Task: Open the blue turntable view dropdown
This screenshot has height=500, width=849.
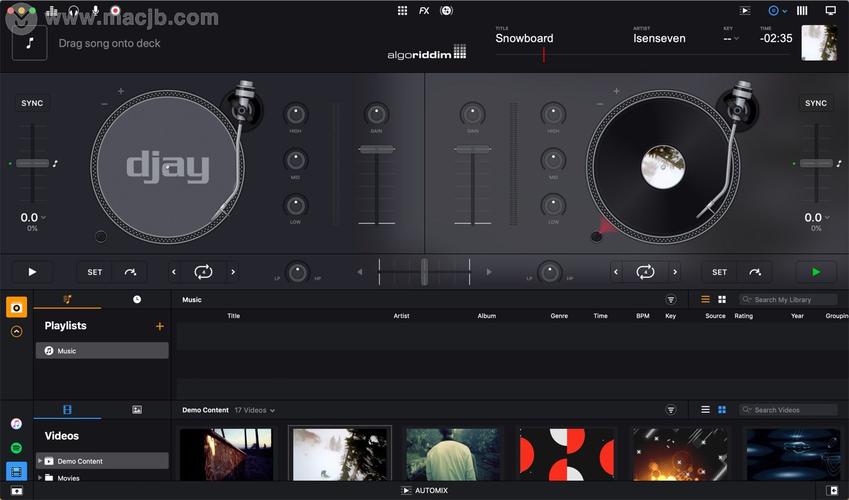Action: tap(778, 10)
